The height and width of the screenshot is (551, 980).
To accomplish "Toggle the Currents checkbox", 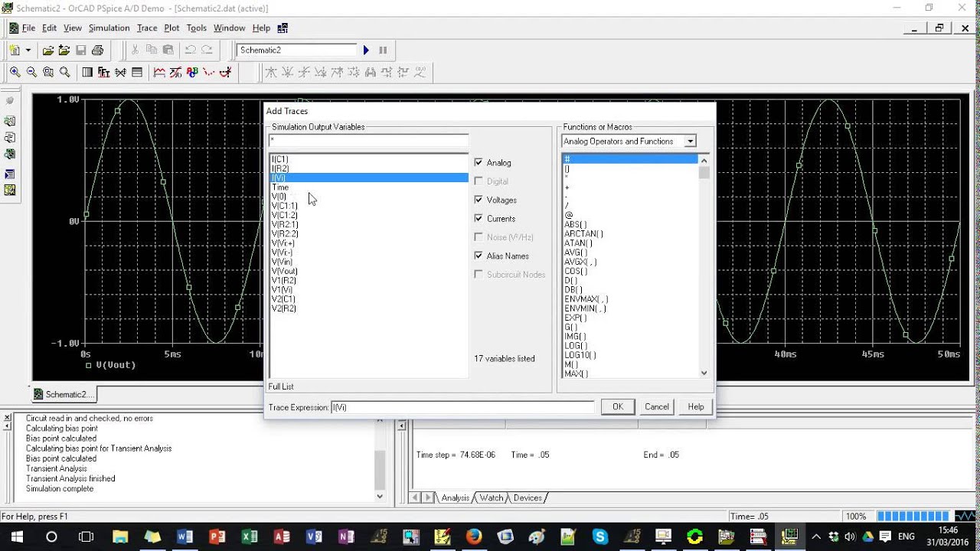I will [x=479, y=218].
